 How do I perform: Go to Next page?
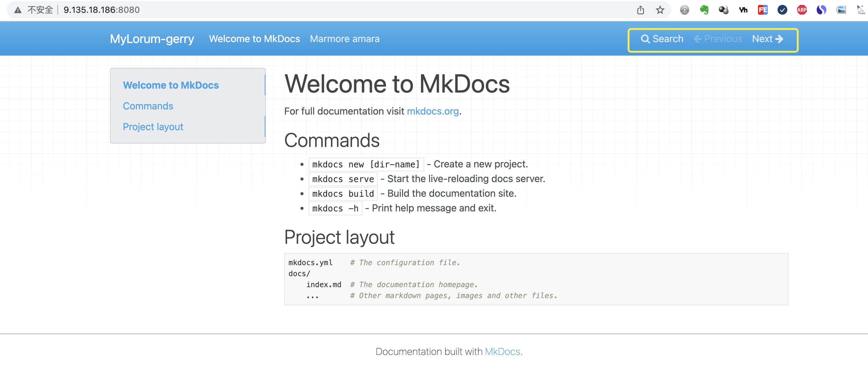(767, 39)
